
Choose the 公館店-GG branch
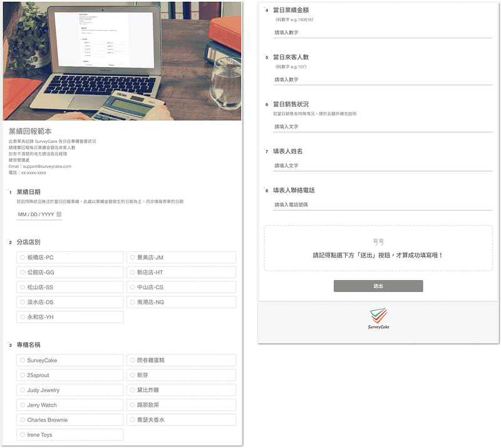pos(70,273)
